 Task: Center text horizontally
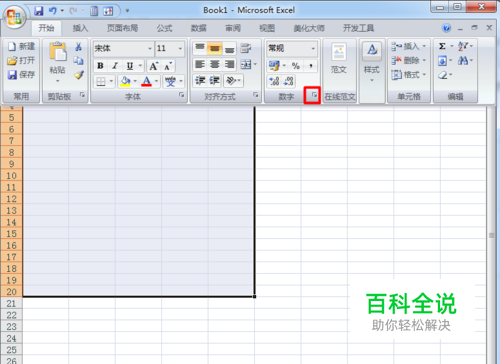click(x=215, y=64)
